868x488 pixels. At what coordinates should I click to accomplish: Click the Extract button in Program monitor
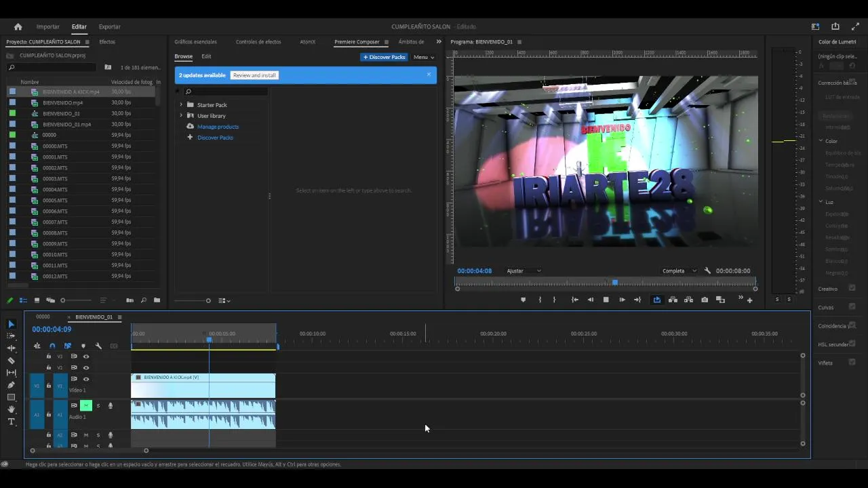[x=688, y=300]
